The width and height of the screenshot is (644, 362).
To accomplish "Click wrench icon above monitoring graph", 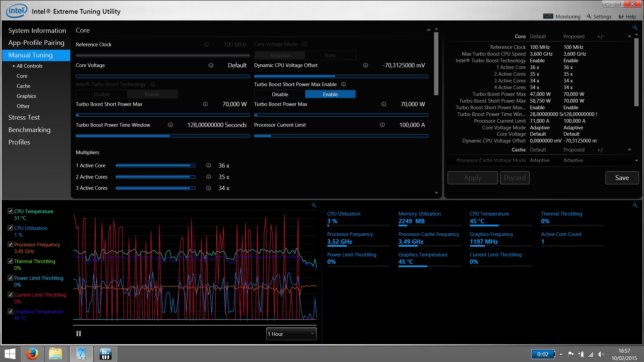I will pyautogui.click(x=314, y=205).
